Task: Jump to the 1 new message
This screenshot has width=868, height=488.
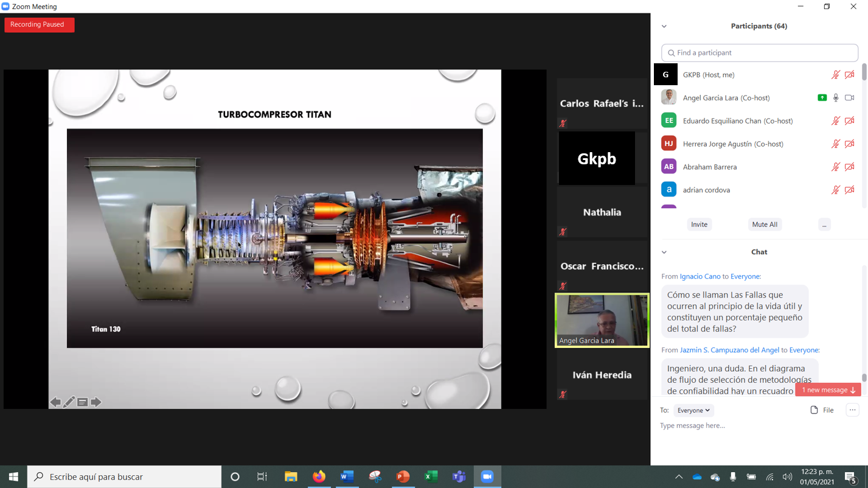Action: 828,390
